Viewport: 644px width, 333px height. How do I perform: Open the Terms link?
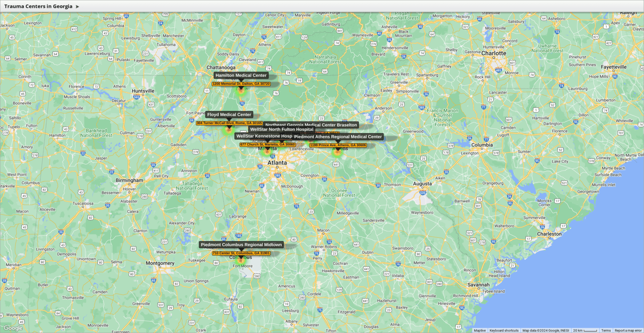(606, 331)
